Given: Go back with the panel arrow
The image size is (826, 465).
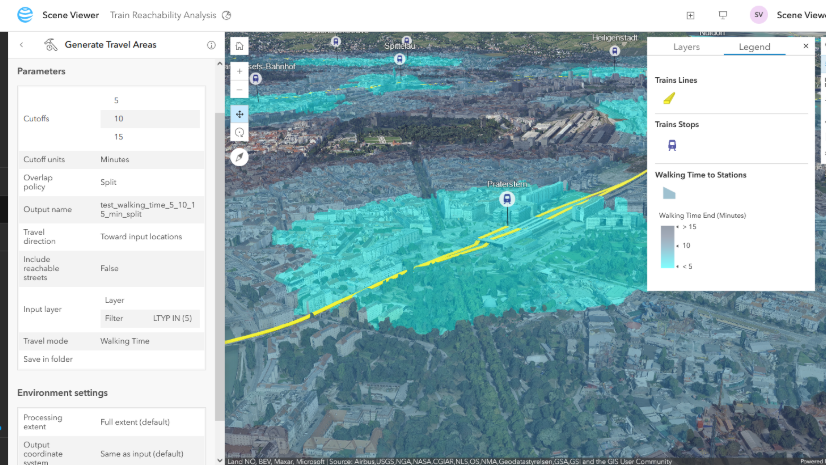Looking at the screenshot, I should [22, 45].
